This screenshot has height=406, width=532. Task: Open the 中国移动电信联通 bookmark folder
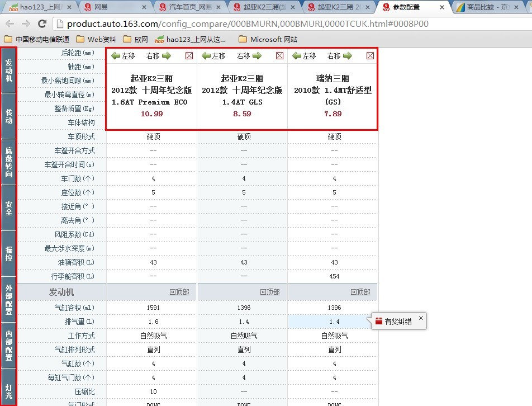click(x=37, y=39)
